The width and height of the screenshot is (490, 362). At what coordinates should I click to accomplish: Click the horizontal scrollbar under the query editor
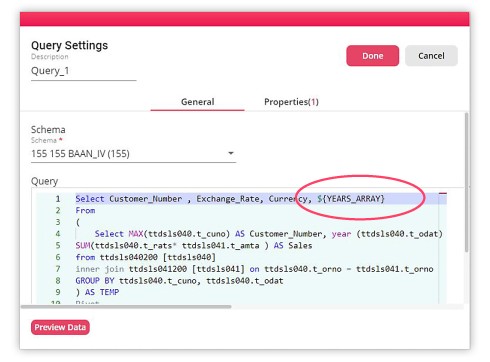click(126, 307)
